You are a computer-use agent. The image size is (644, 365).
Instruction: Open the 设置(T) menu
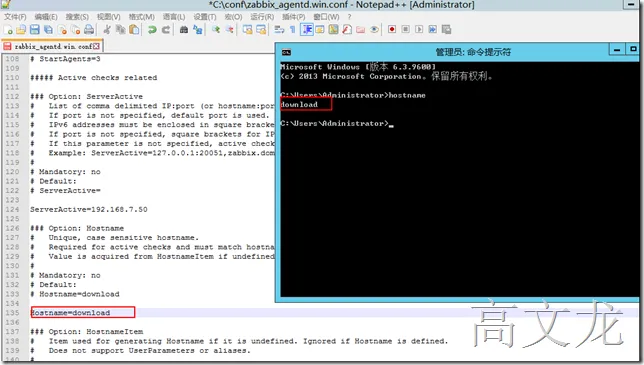tap(205, 17)
